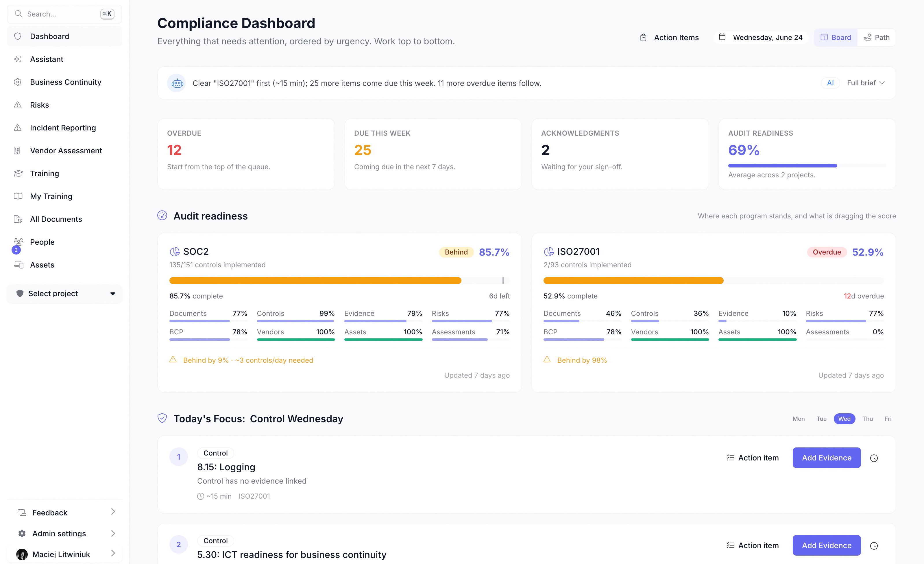Image resolution: width=924 pixels, height=564 pixels.
Task: Click the Training graduation cap icon
Action: pyautogui.click(x=18, y=173)
